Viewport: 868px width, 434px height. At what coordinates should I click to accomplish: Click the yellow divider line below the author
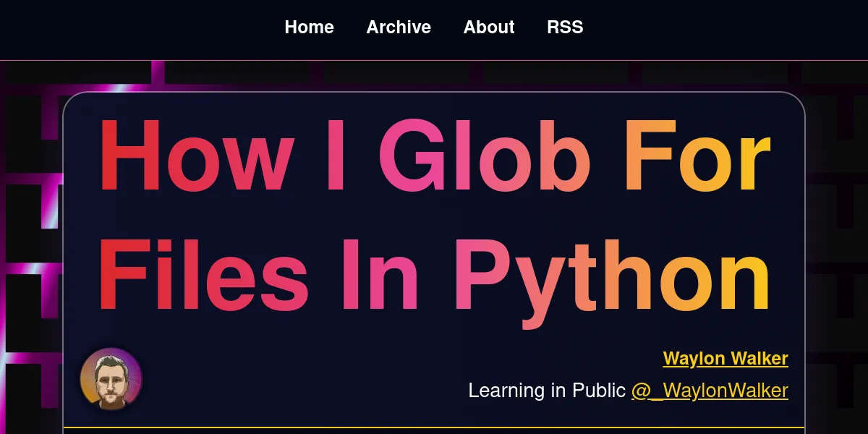[434, 427]
